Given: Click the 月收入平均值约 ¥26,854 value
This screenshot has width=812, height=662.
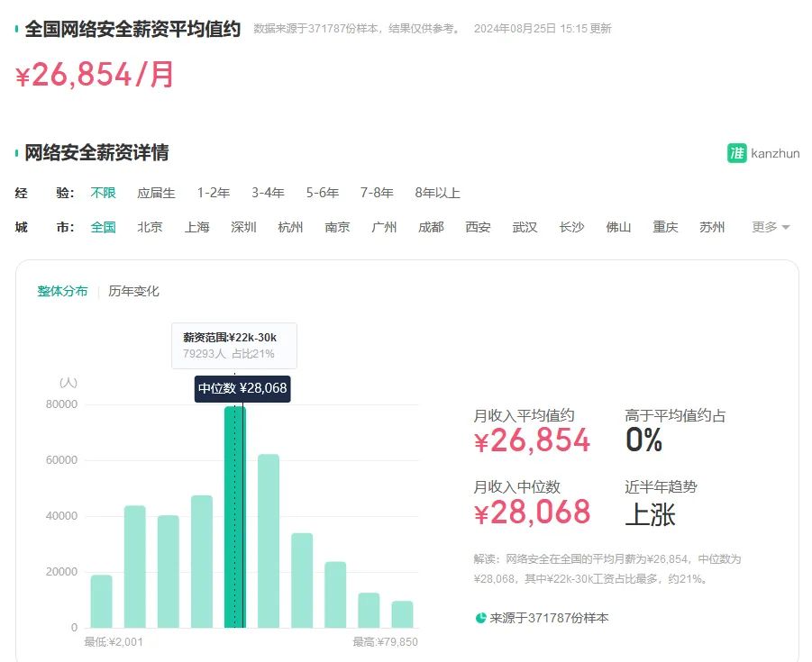Looking at the screenshot, I should click(532, 440).
